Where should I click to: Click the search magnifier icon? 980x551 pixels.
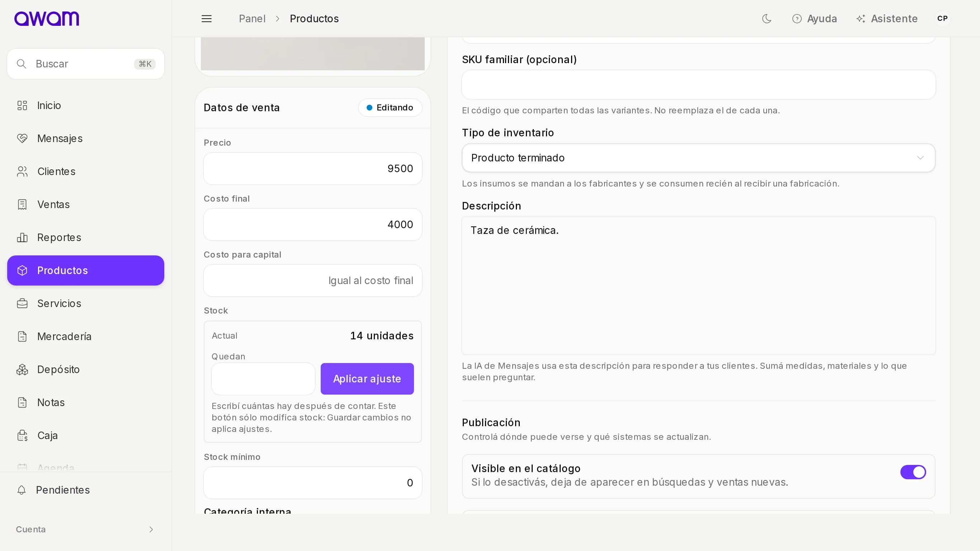(x=22, y=64)
